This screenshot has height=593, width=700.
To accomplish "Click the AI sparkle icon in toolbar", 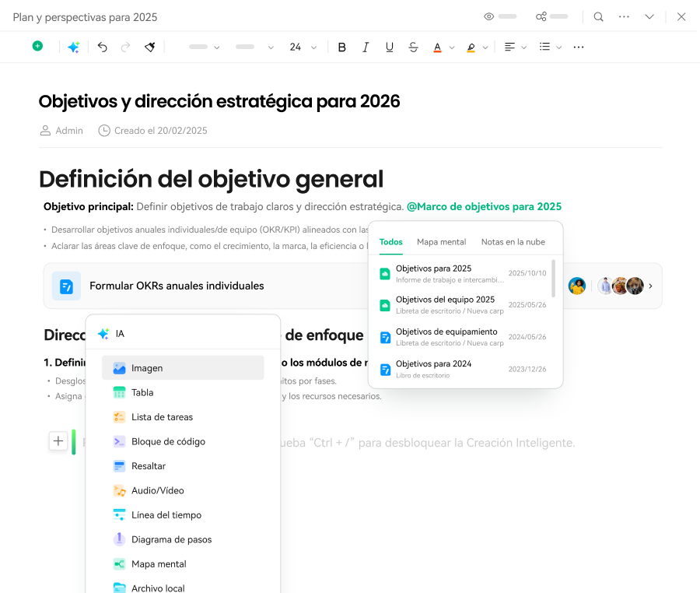I will 73,47.
